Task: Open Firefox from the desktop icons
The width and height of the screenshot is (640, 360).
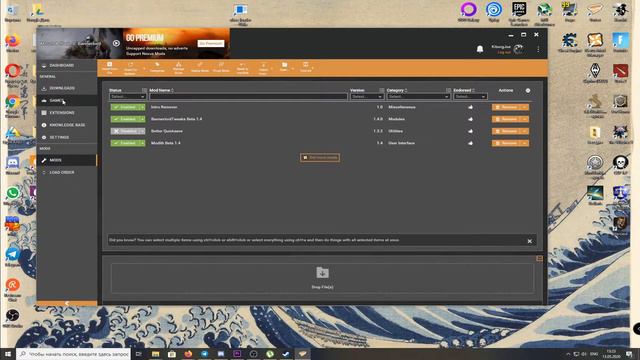Action: coord(13,42)
